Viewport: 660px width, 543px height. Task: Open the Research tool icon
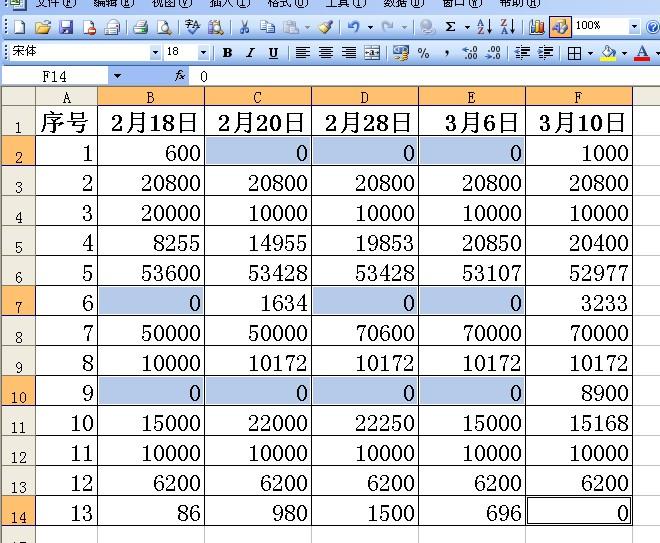coord(216,27)
